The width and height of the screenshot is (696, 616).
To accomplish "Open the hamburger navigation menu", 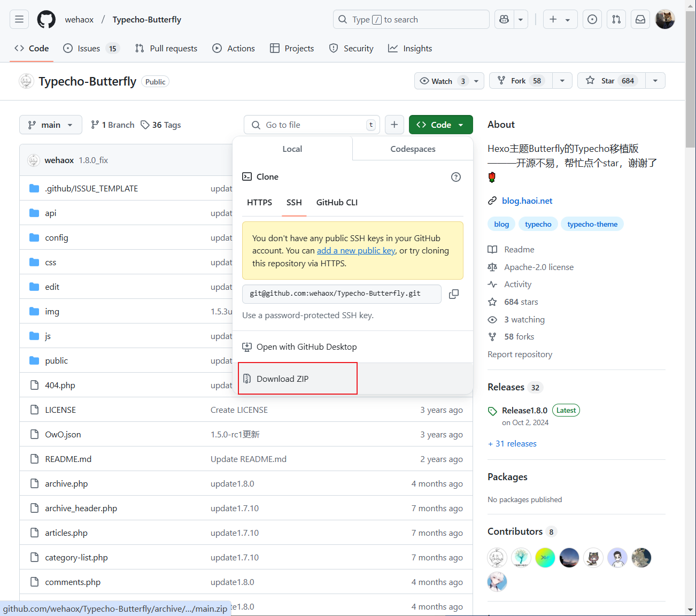I will click(x=19, y=20).
